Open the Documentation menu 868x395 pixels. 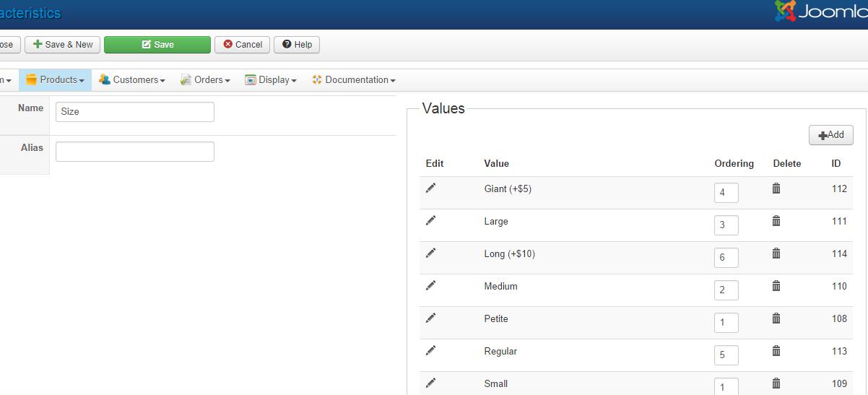coord(353,80)
